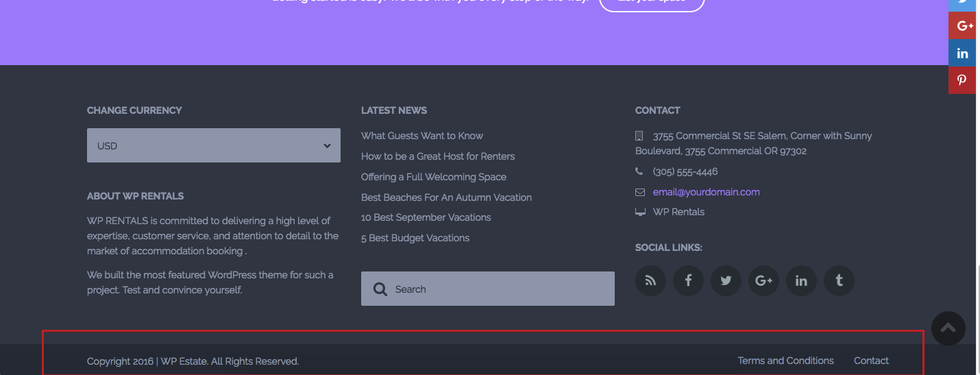980x375 pixels.
Task: Open the footer Google+ social circle icon
Action: click(763, 280)
